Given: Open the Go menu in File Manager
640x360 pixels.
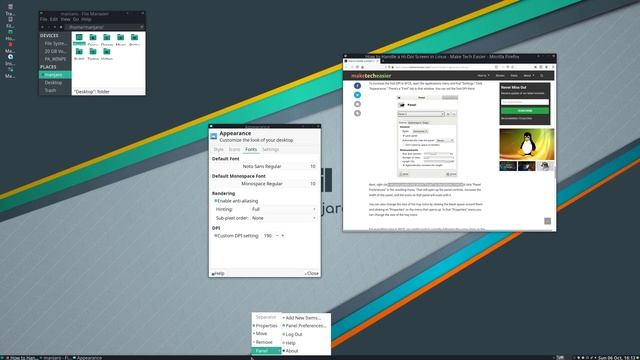Looking at the screenshot, I should [x=76, y=19].
